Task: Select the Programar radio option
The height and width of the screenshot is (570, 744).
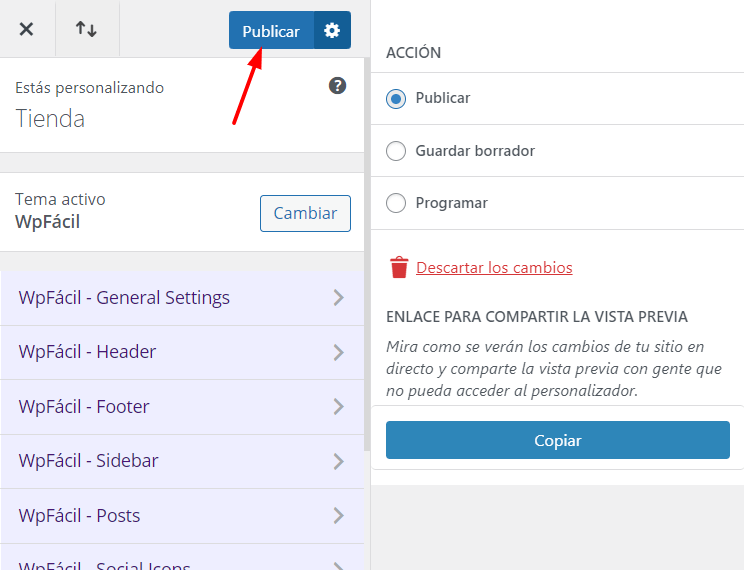Action: [396, 203]
